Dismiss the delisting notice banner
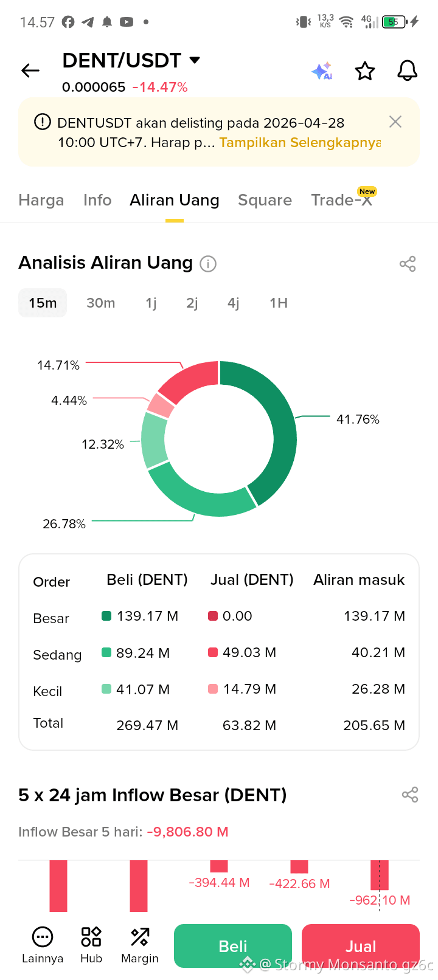This screenshot has width=438, height=980. coord(395,122)
